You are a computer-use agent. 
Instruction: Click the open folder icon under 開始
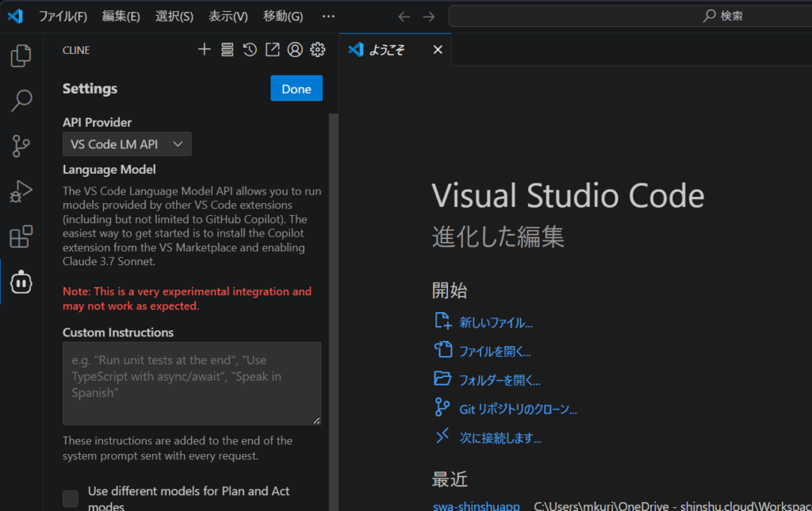point(442,378)
